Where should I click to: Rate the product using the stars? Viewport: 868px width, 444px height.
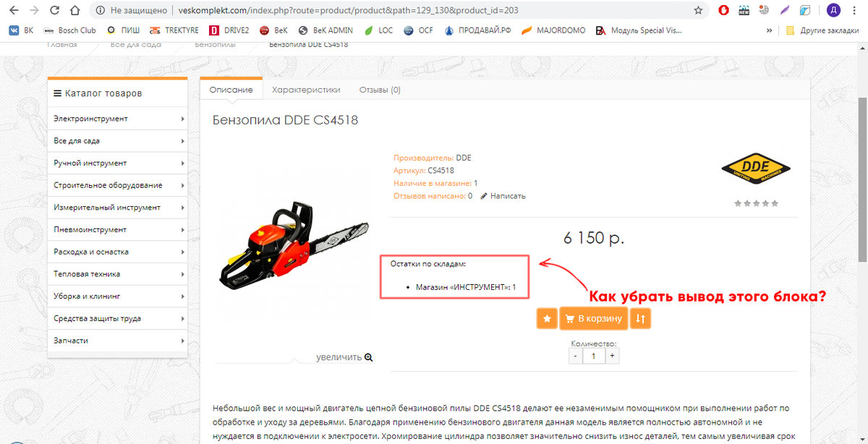click(x=757, y=204)
